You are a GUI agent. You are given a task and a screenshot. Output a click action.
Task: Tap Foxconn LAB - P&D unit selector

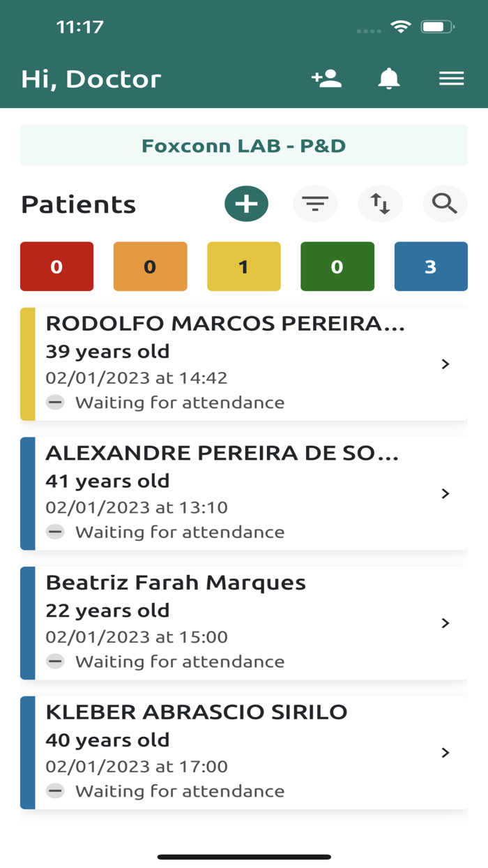tap(243, 146)
